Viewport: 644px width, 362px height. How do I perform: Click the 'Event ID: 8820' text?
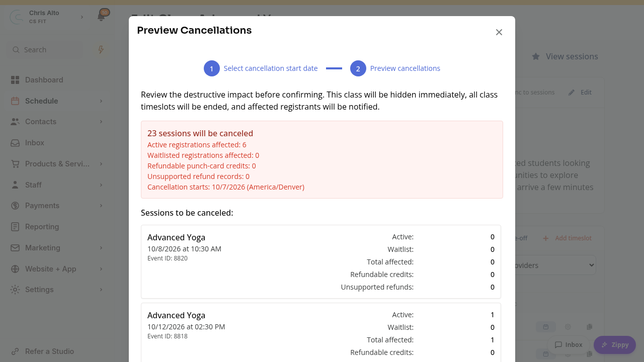(168, 258)
